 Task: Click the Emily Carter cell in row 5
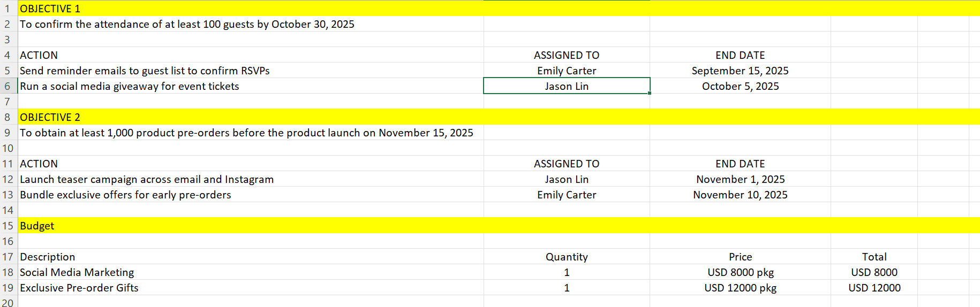pyautogui.click(x=566, y=71)
